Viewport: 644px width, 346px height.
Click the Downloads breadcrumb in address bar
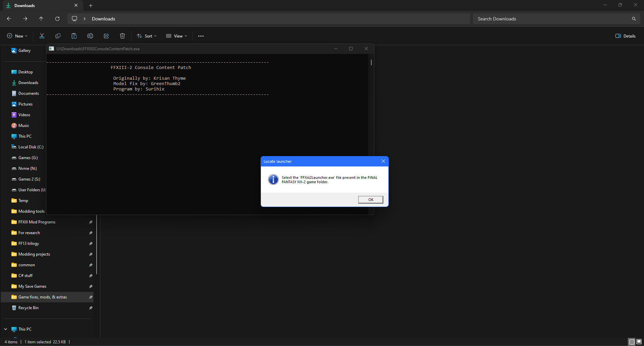103,19
